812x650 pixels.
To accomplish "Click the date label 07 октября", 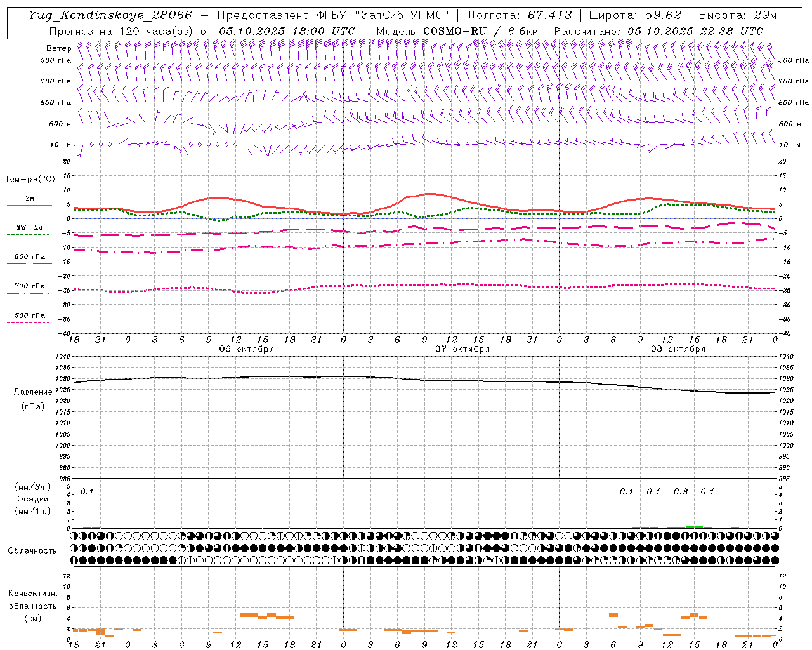I will point(462,349).
